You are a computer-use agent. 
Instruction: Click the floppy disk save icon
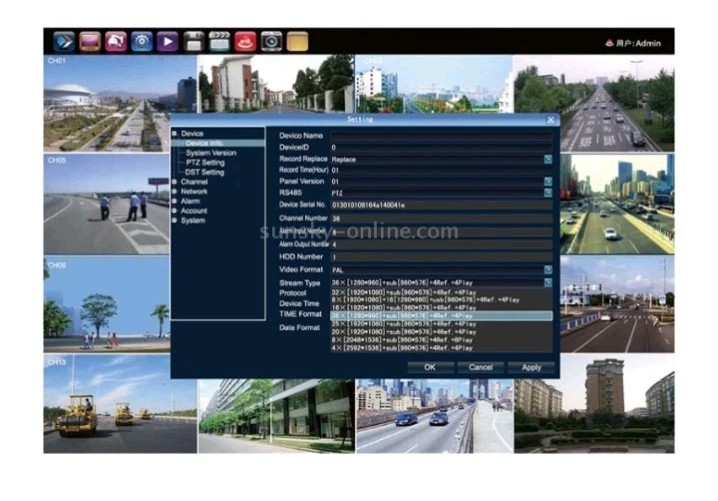tap(195, 42)
